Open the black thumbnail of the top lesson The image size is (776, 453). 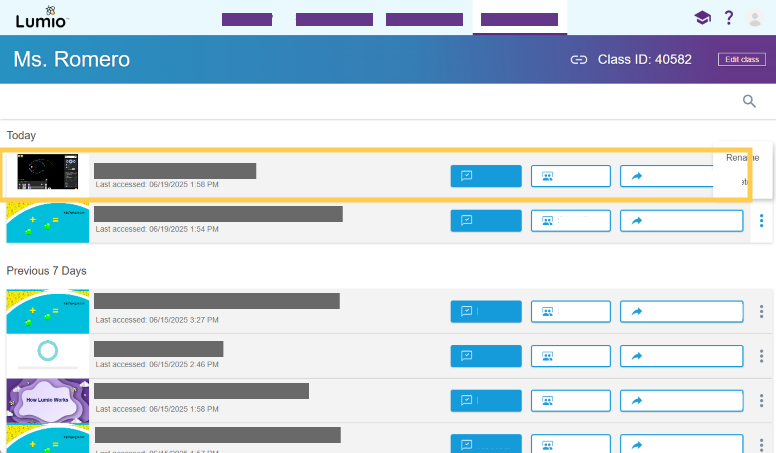point(48,173)
